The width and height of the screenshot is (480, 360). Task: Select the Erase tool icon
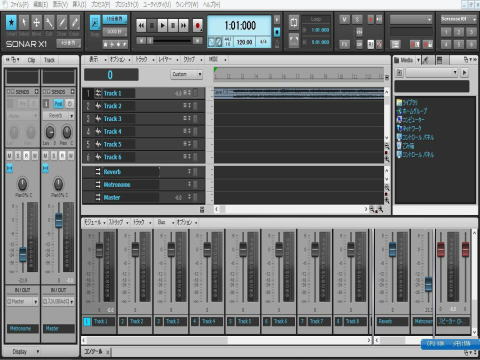[75, 23]
